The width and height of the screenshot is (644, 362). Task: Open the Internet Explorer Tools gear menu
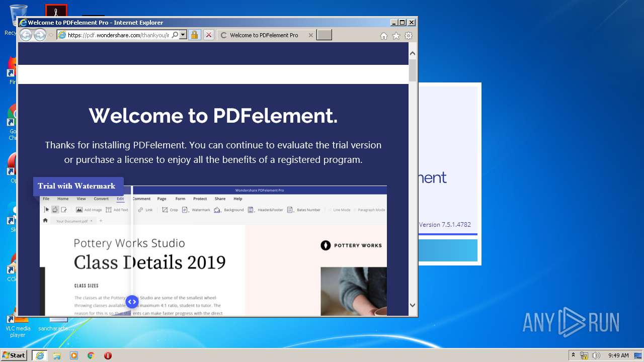(409, 36)
